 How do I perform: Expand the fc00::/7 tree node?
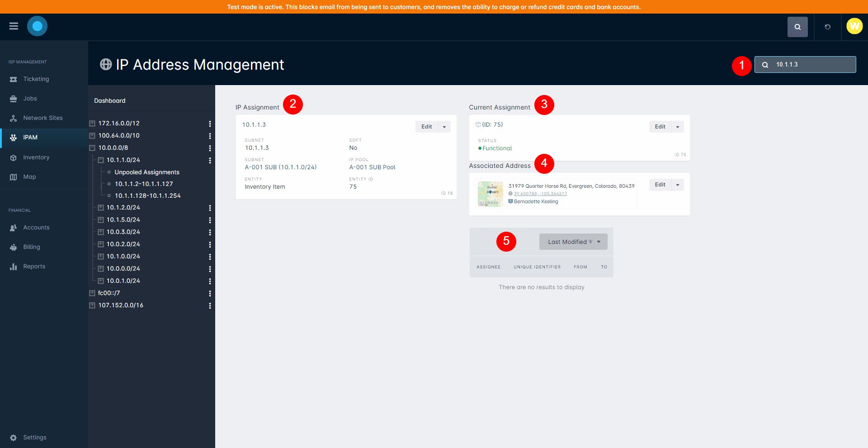(x=92, y=293)
